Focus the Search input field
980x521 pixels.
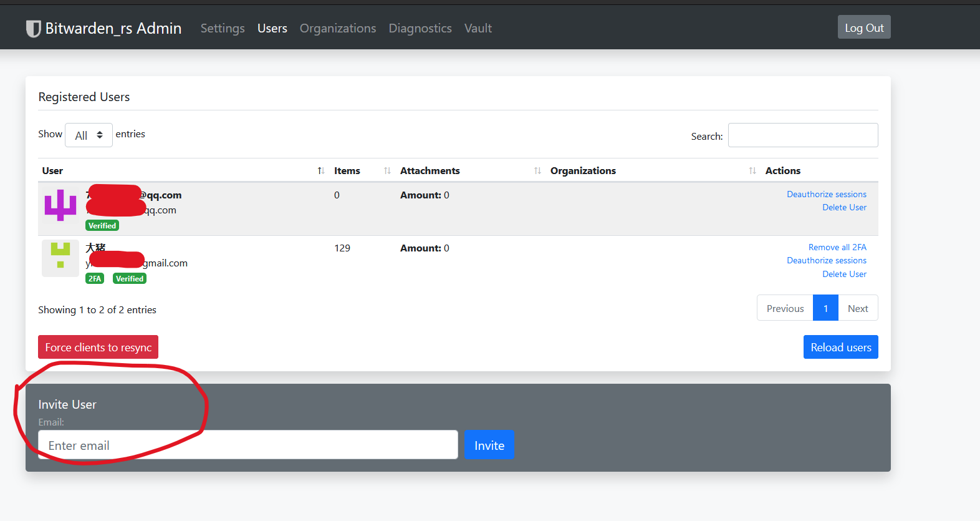(803, 135)
